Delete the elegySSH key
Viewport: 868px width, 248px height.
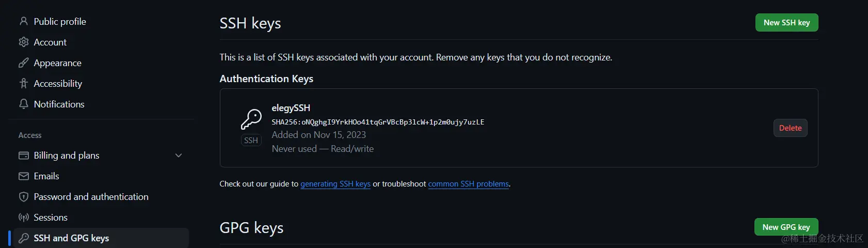790,128
